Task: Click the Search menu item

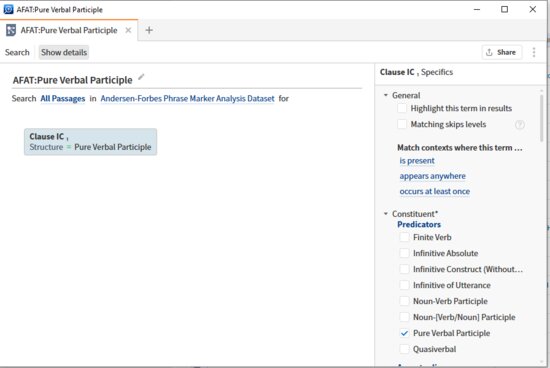Action: tap(17, 52)
